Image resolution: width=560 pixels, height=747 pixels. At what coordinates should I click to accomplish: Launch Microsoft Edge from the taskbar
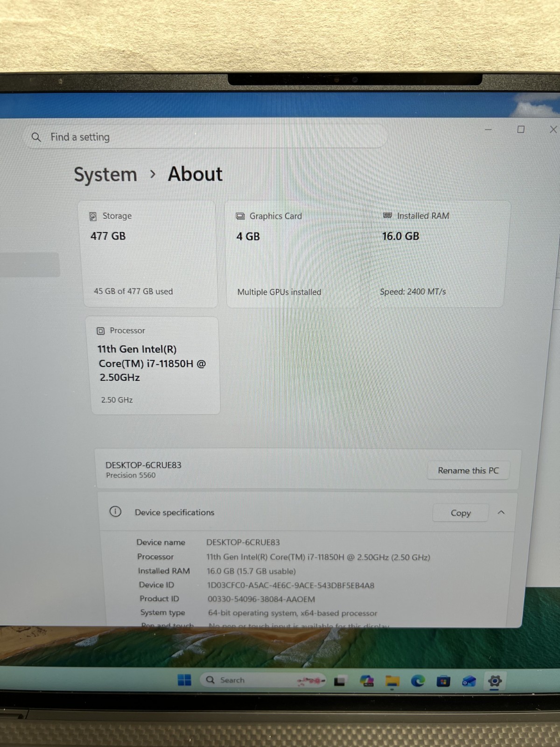point(418,681)
